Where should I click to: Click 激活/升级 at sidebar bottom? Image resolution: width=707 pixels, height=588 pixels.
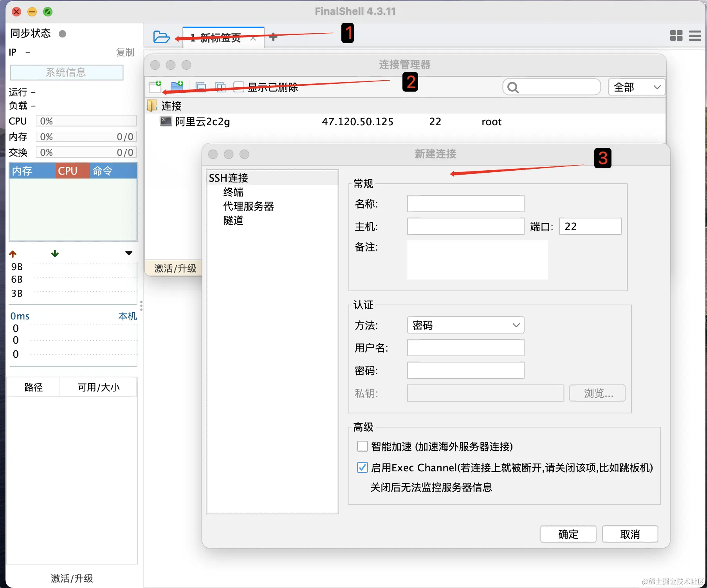click(x=72, y=578)
